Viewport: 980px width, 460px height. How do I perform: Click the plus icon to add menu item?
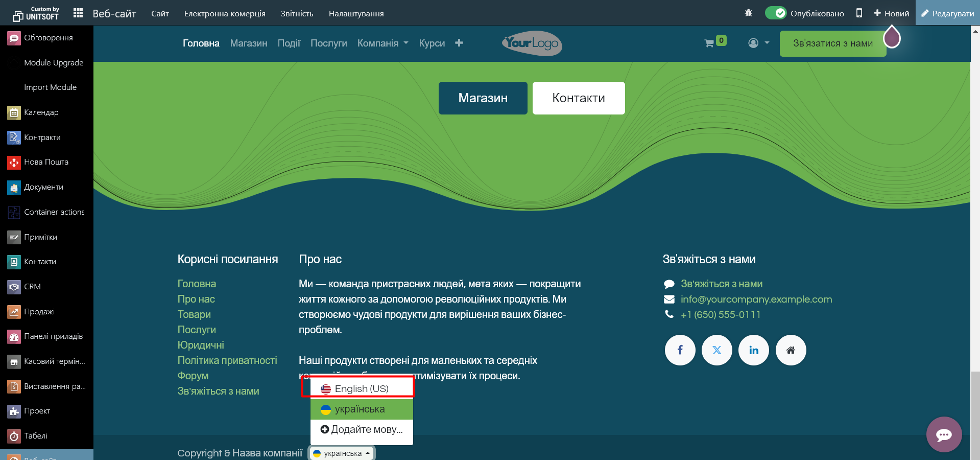point(459,43)
